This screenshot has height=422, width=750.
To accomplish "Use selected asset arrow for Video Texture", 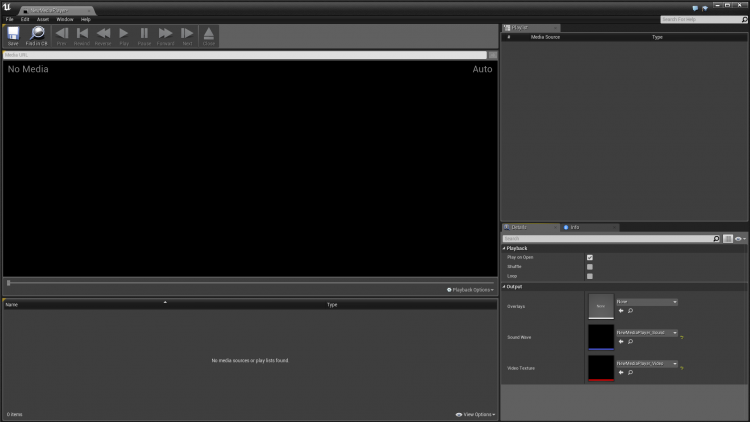I will [x=621, y=372].
